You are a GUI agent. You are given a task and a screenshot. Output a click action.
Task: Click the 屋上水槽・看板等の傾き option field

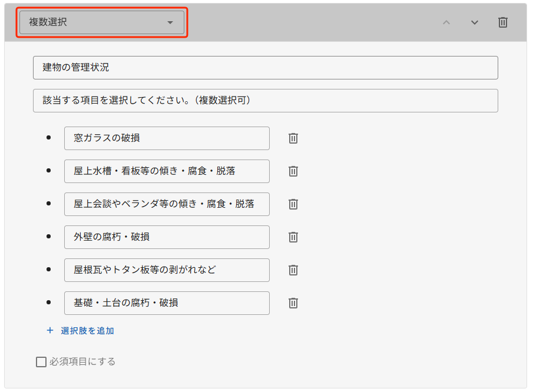(x=167, y=171)
